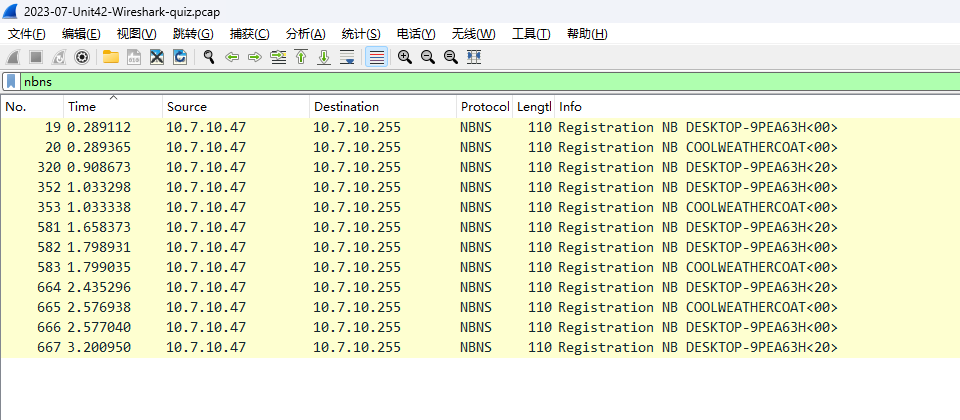Zoom in on packet text

(x=404, y=58)
